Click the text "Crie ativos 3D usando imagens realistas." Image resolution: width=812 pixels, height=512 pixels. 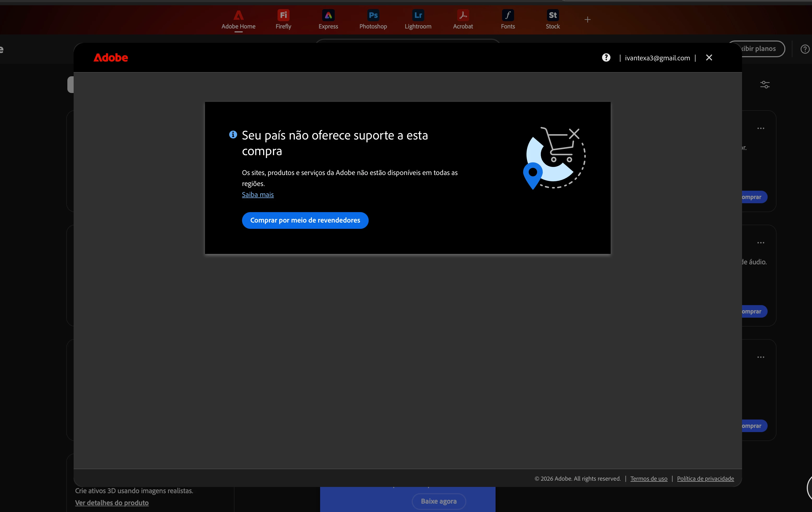[x=134, y=491]
